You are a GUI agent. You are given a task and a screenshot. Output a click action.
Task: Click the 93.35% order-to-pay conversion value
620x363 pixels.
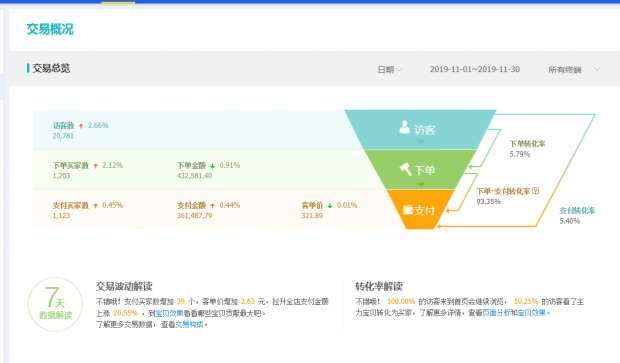[489, 202]
